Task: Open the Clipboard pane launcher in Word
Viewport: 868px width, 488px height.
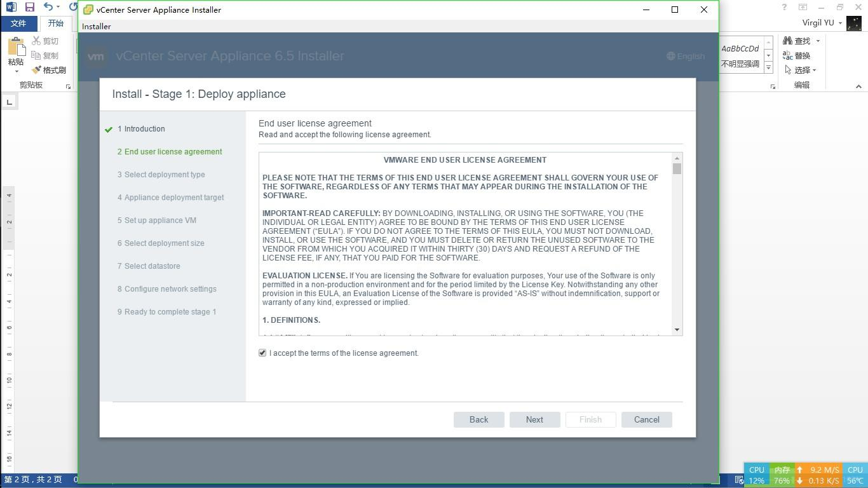Action: [68, 86]
